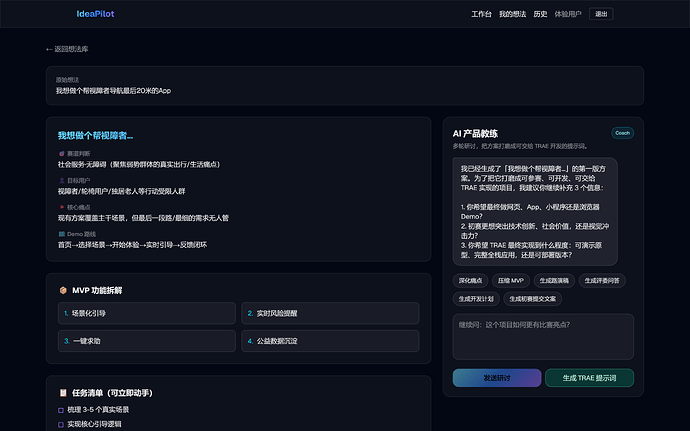
Task: Click the 压缩 MVP quick chip
Action: pos(510,280)
